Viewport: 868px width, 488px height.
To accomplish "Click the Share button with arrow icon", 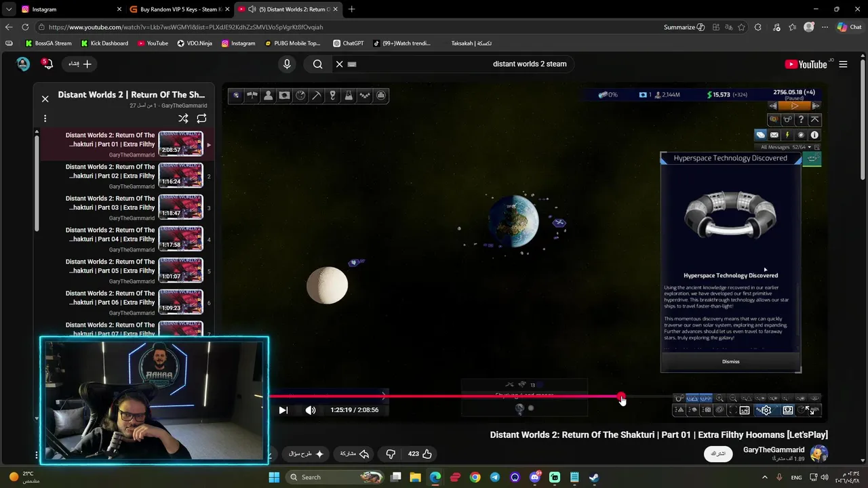I will pos(355,453).
